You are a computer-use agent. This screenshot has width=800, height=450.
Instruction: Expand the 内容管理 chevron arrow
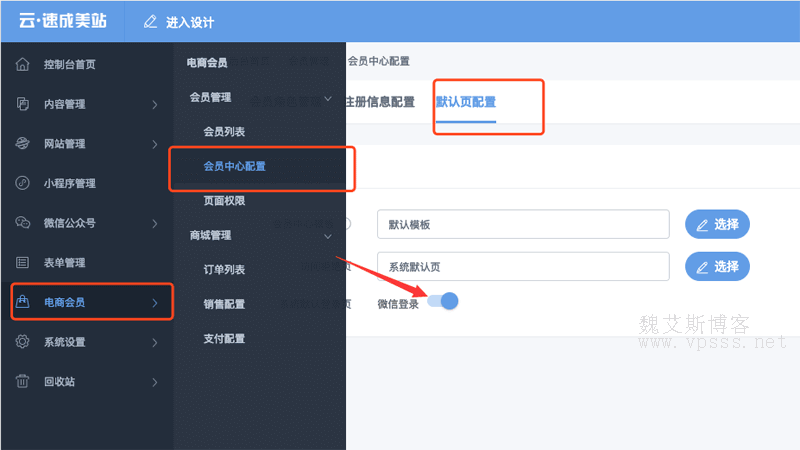(154, 104)
